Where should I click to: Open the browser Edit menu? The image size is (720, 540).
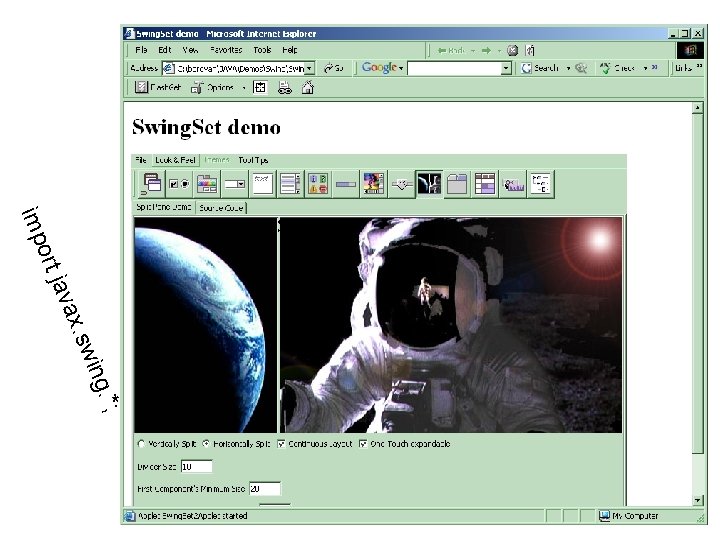point(164,50)
